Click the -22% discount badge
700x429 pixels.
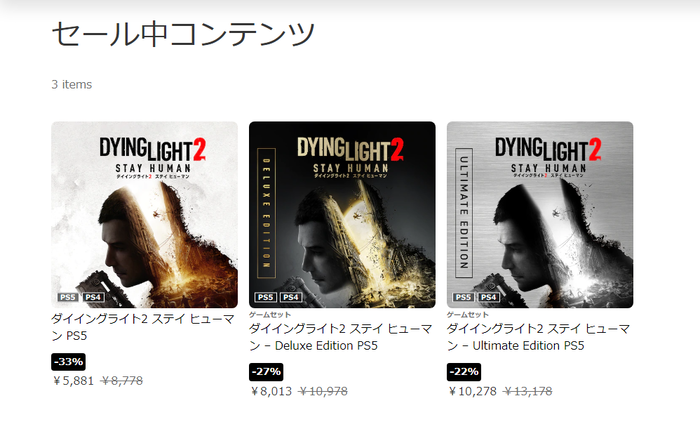(x=464, y=372)
